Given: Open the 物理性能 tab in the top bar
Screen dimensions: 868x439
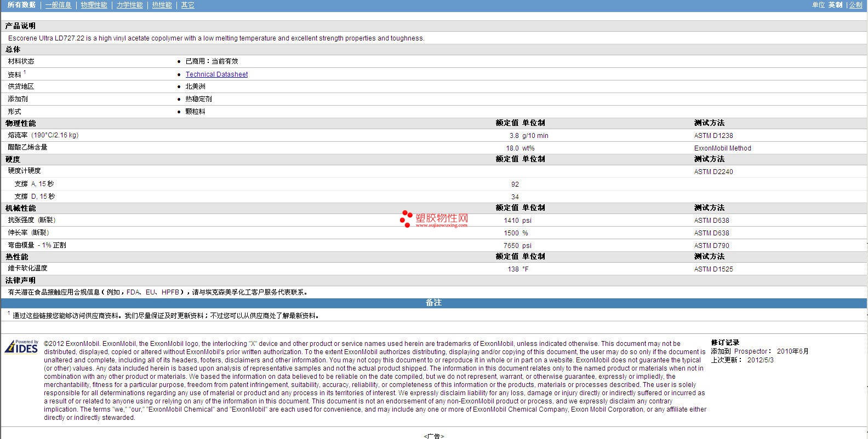Looking at the screenshot, I should [x=94, y=5].
